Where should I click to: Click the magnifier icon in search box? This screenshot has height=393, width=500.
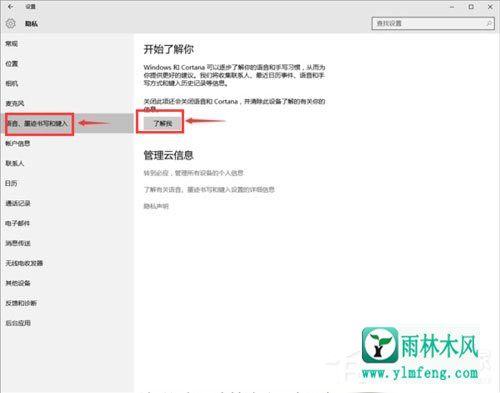[489, 23]
